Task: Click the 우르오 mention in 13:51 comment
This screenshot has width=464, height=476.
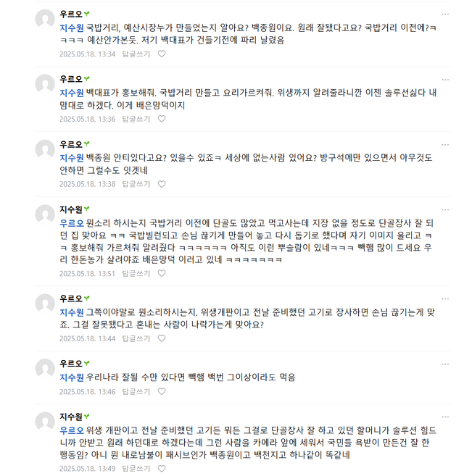Action: (72, 223)
